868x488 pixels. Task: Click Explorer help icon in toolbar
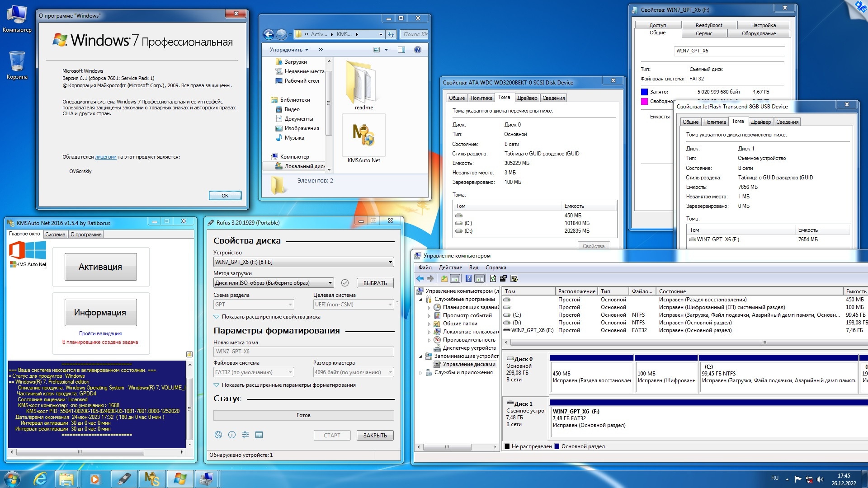point(418,50)
